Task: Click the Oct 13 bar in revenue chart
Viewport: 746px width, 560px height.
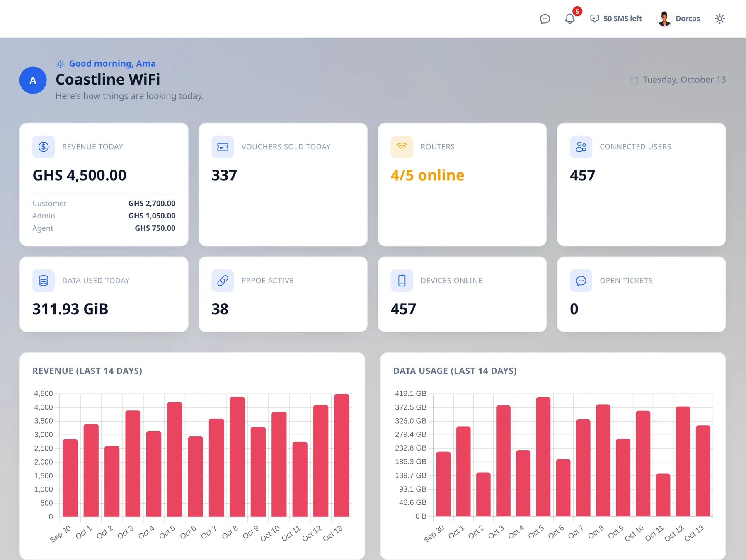Action: [342, 456]
